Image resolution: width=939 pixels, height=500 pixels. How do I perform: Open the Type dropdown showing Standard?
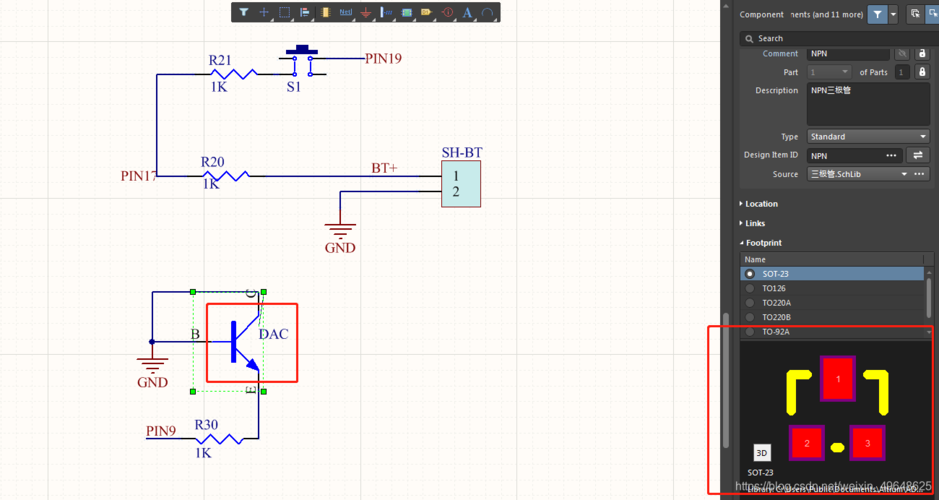868,137
